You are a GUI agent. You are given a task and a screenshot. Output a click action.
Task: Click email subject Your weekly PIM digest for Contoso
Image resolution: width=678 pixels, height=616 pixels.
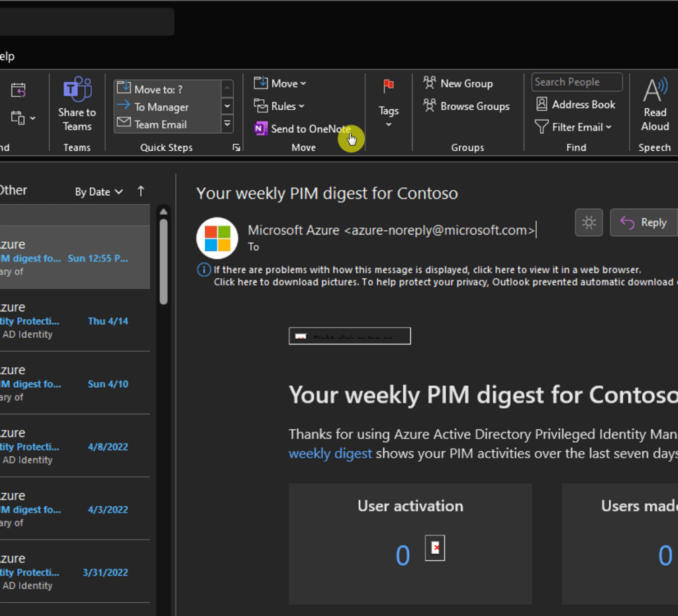pos(327,193)
